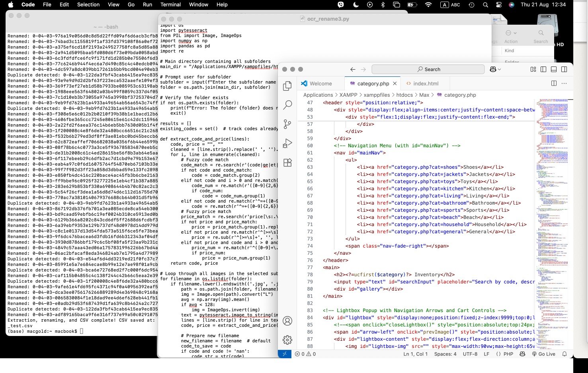Click Go Live in the status bar
Image resolution: width=588 pixels, height=373 pixels.
(543, 354)
